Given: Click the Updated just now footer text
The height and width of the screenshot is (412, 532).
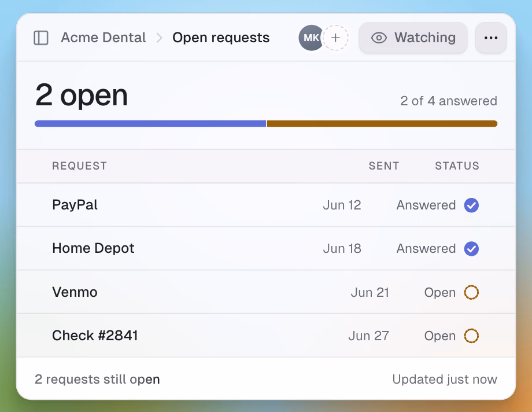Looking at the screenshot, I should (x=445, y=379).
